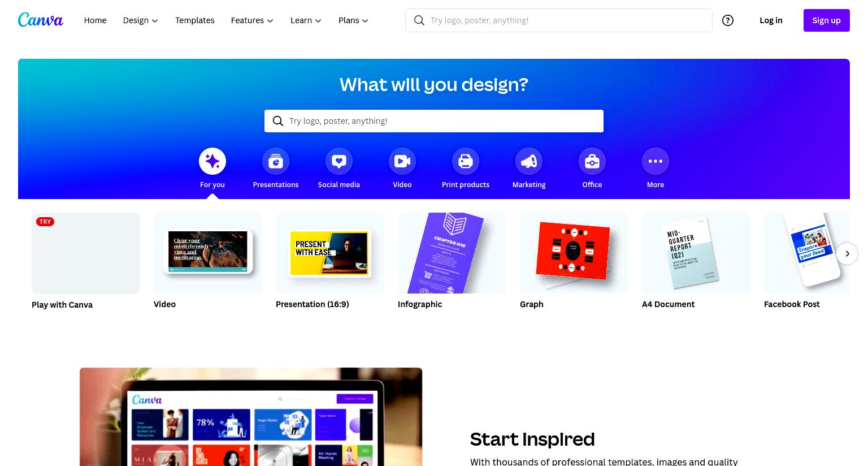Click the Sign up button
This screenshot has height=466, width=868.
pyautogui.click(x=826, y=20)
